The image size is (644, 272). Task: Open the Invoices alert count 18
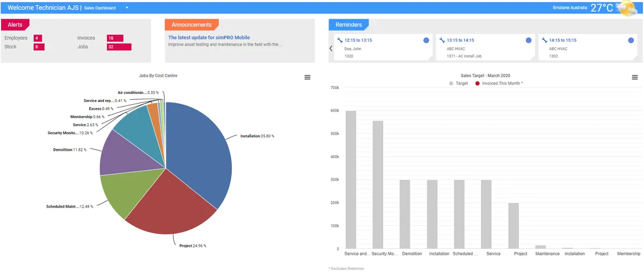click(115, 38)
